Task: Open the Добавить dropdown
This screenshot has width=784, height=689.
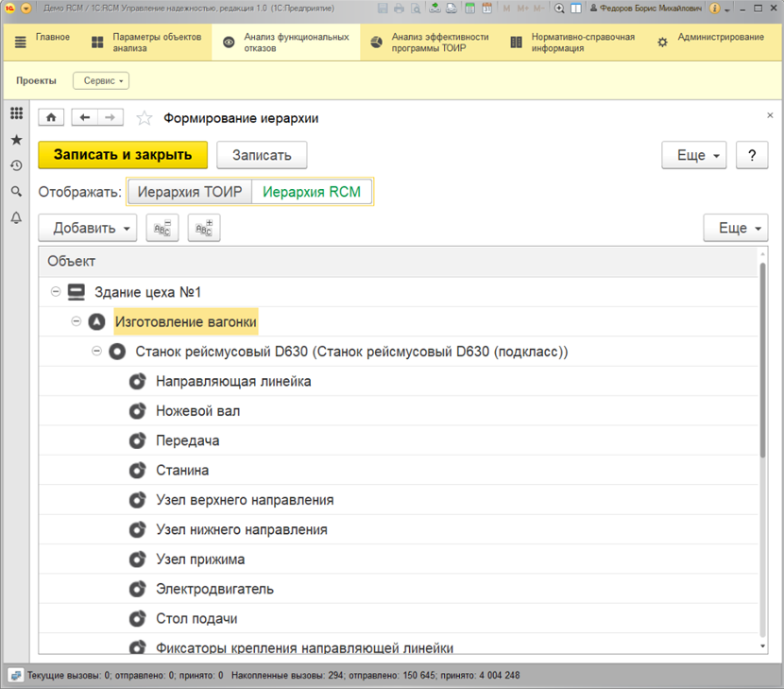Action: pyautogui.click(x=88, y=228)
